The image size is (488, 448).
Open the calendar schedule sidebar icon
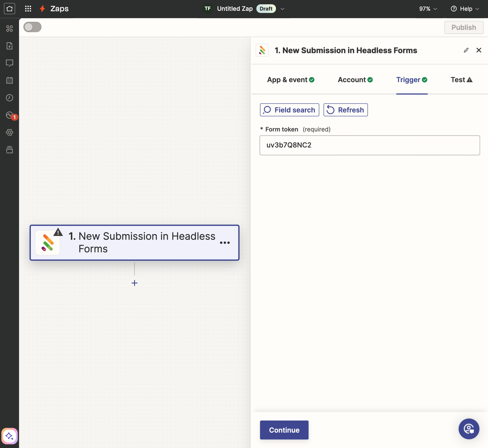tap(9, 80)
